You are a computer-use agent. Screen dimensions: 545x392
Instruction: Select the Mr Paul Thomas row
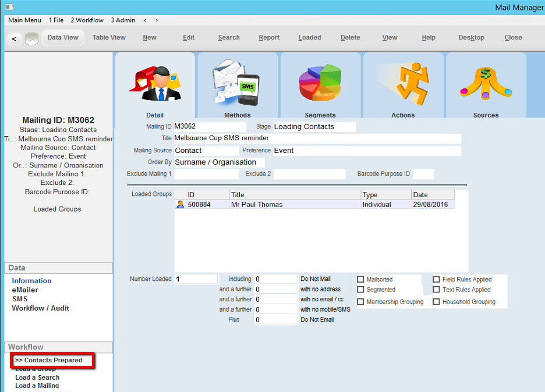[257, 205]
